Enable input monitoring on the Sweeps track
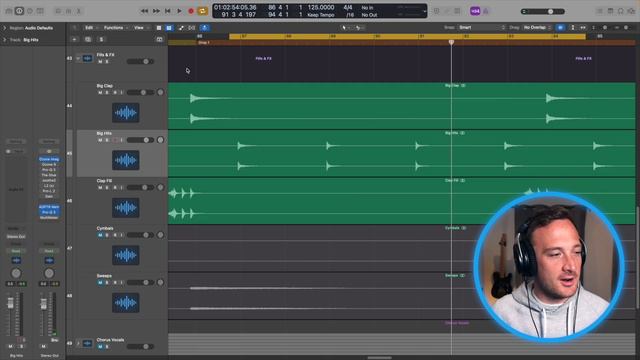Screen dimensions: 640x360 coord(121,282)
